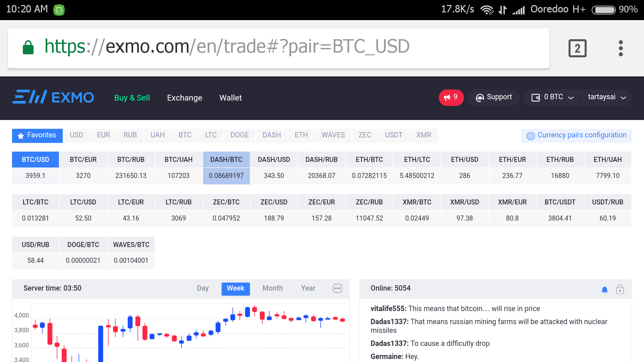Open the browser three-dot menu
This screenshot has height=362, width=644.
[x=621, y=48]
